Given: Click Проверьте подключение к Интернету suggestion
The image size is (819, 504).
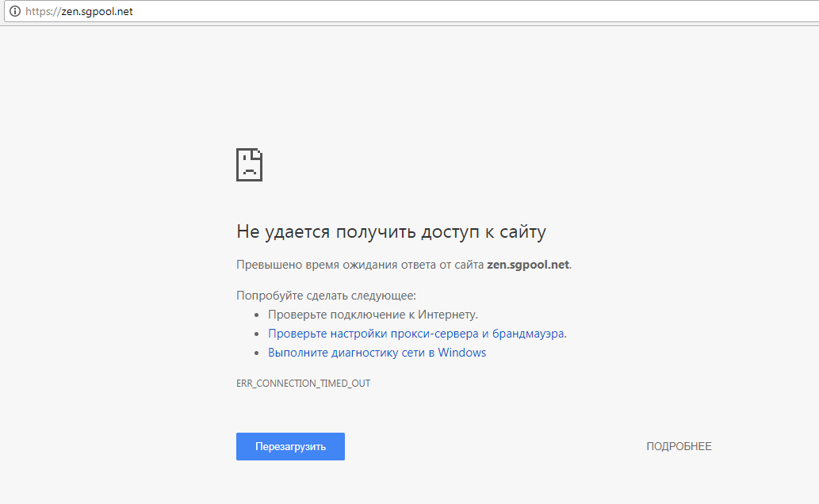Looking at the screenshot, I should [373, 315].
